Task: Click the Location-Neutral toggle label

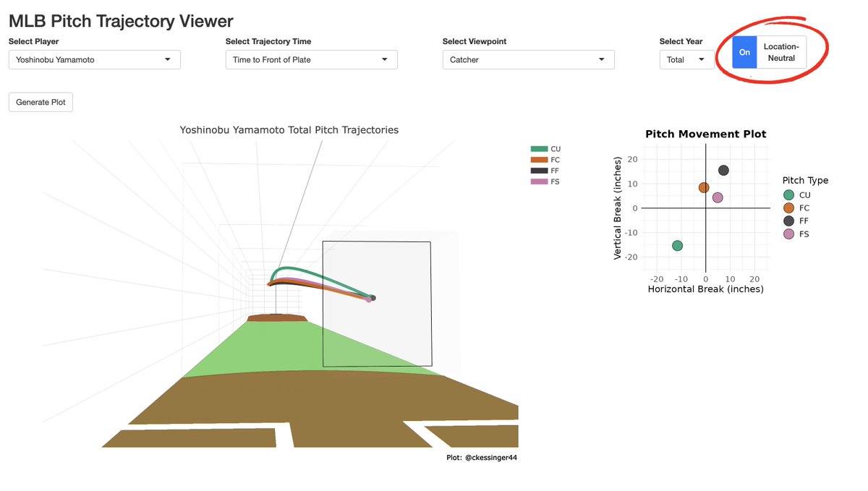Action: tap(781, 52)
